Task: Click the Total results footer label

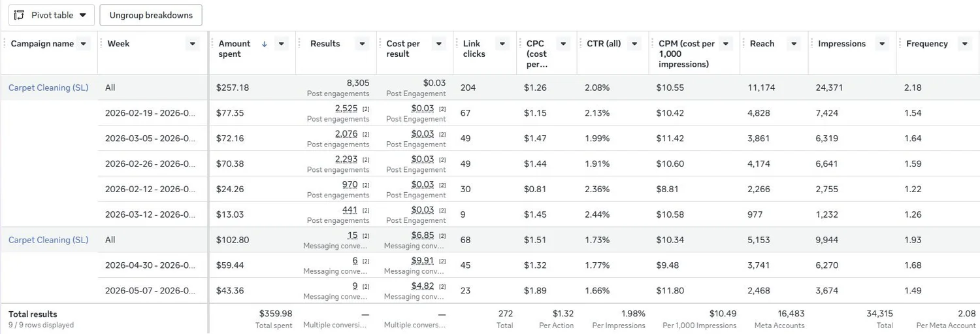Action: (x=33, y=314)
